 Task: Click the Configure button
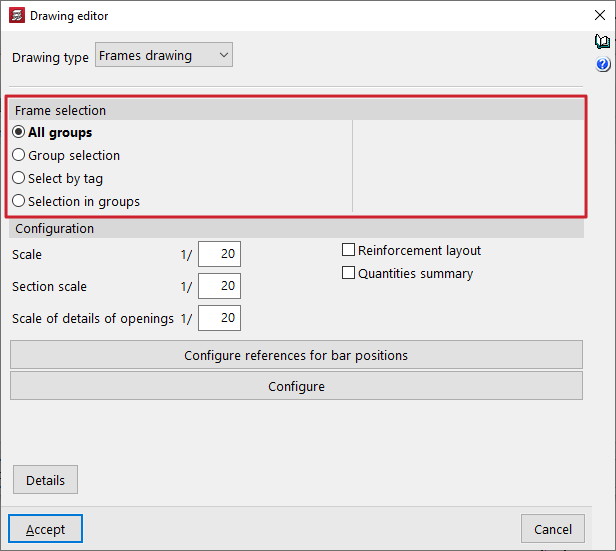[296, 386]
